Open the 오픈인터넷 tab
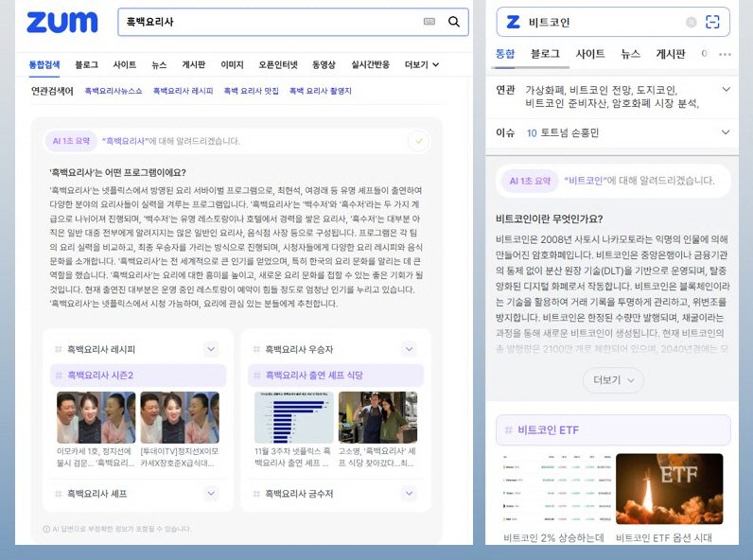The image size is (753, 560). click(278, 65)
